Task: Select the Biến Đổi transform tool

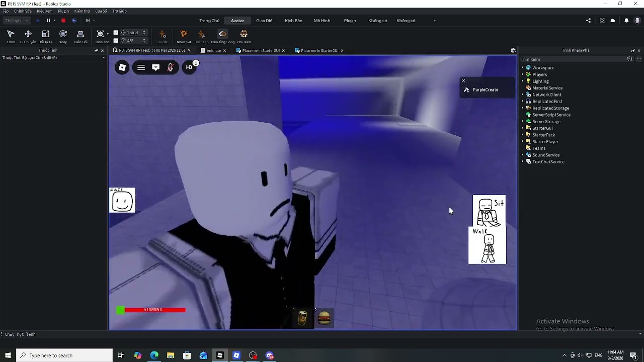Action: (x=80, y=37)
